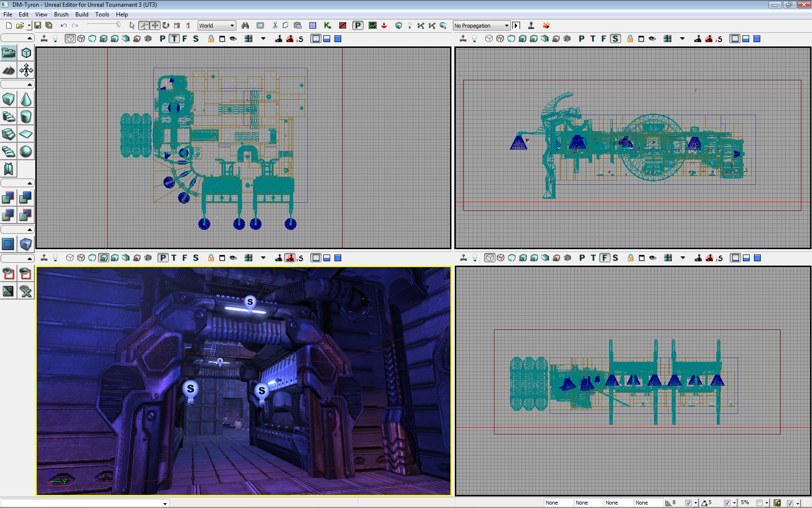Screen dimensions: 812x508
Task: Click the CSG Subtract button
Action: tap(26, 197)
